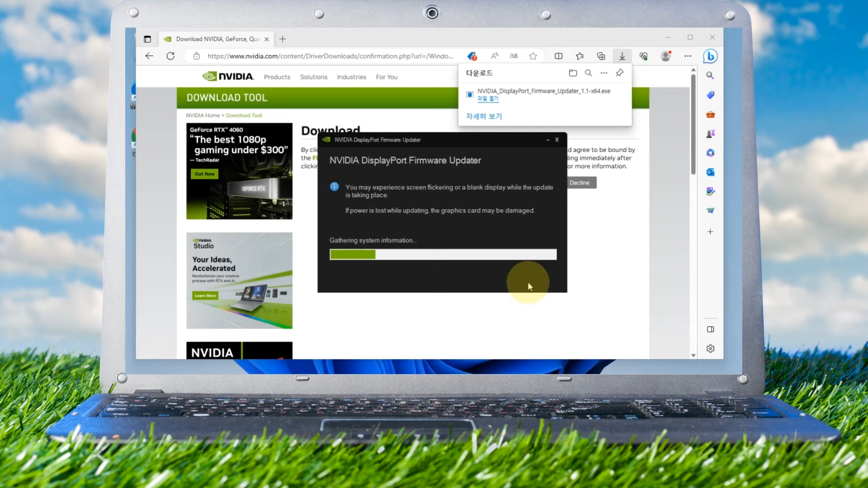The image size is (868, 488).
Task: Open the Favorites list icon
Action: tap(580, 56)
